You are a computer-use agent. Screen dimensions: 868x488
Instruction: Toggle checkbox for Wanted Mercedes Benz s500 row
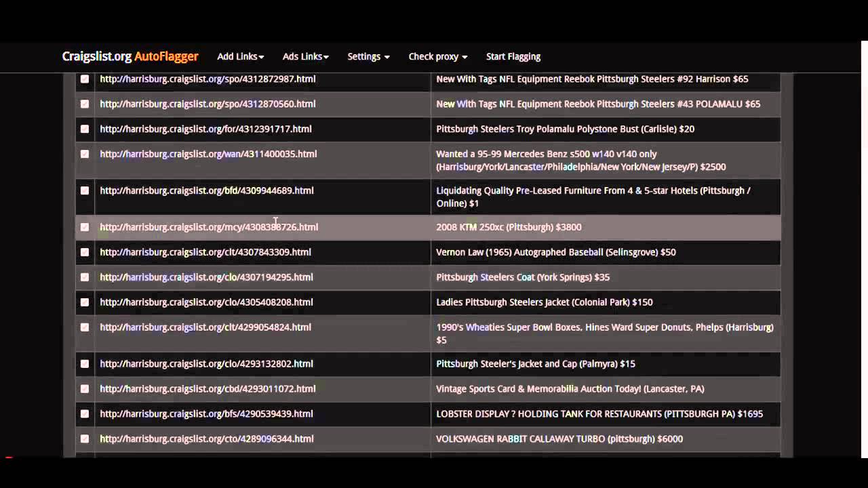(x=85, y=155)
